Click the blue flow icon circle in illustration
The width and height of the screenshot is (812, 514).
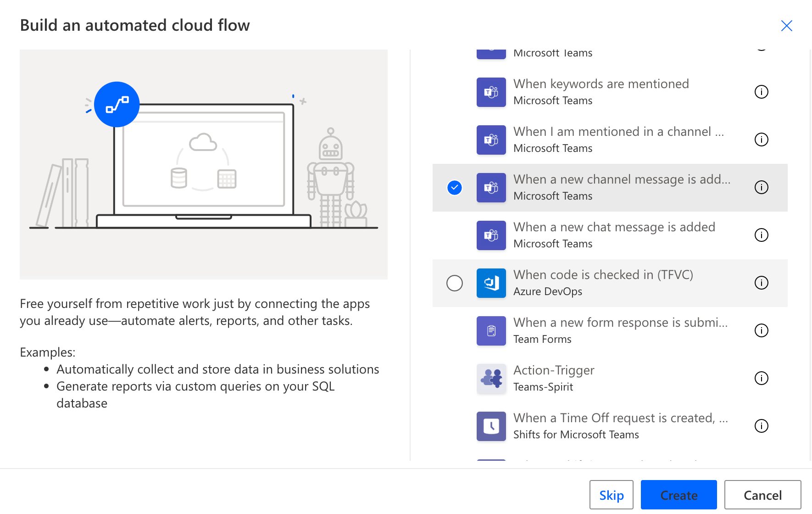coord(117,105)
